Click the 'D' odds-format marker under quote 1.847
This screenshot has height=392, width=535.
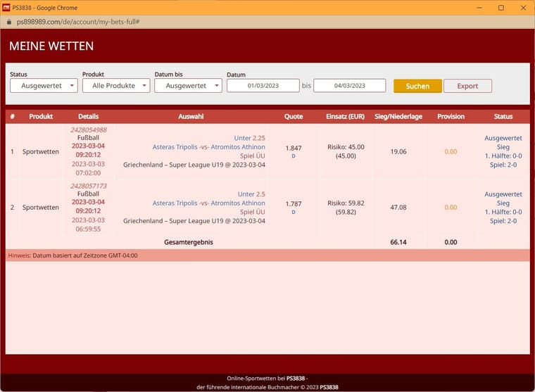click(294, 156)
